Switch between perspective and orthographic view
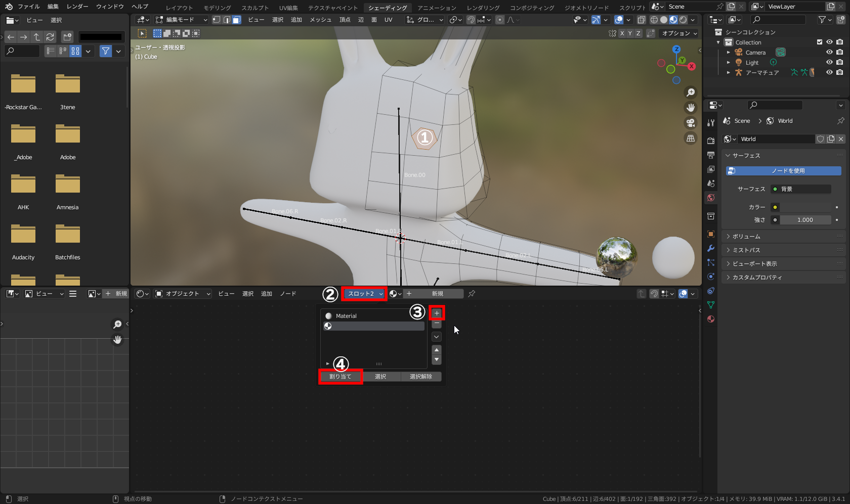 pos(691,138)
